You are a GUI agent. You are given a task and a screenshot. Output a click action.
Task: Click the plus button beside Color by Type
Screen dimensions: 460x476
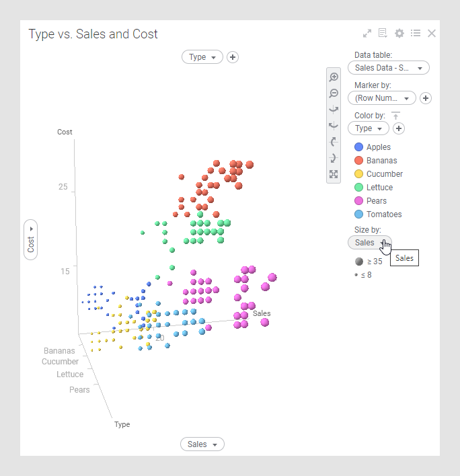click(x=399, y=128)
